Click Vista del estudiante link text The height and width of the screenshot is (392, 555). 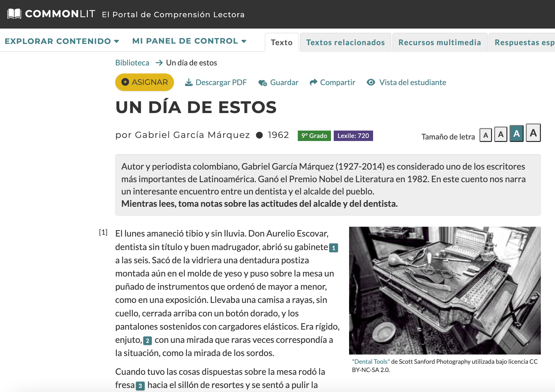point(413,82)
